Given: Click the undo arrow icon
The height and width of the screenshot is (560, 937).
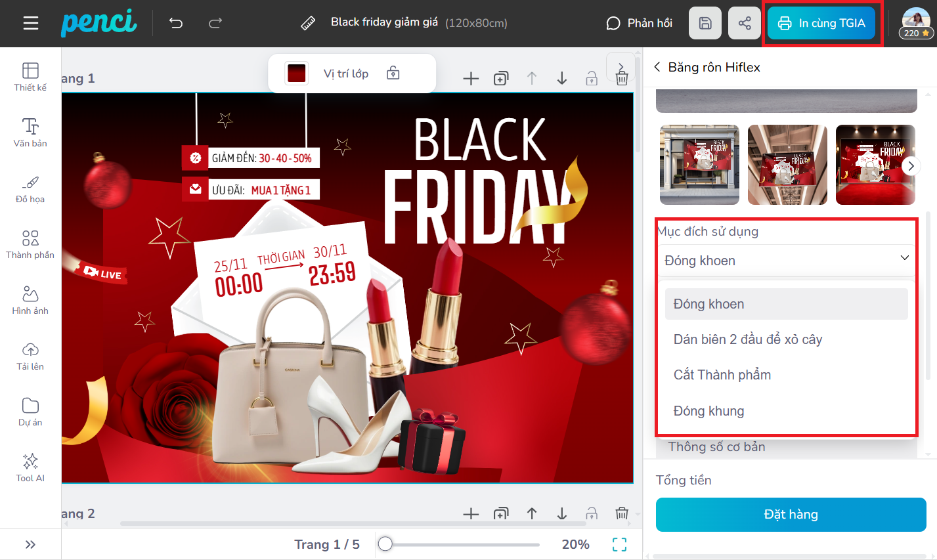Looking at the screenshot, I should tap(176, 24).
